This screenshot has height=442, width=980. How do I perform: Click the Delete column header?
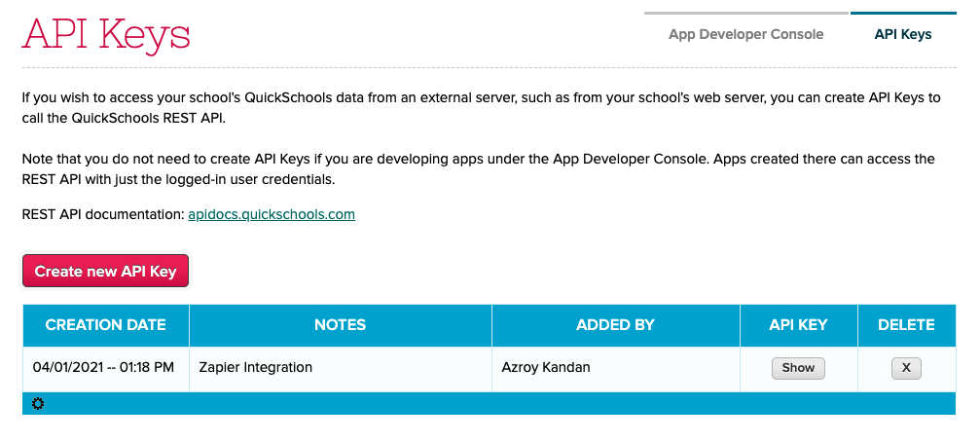pyautogui.click(x=906, y=325)
